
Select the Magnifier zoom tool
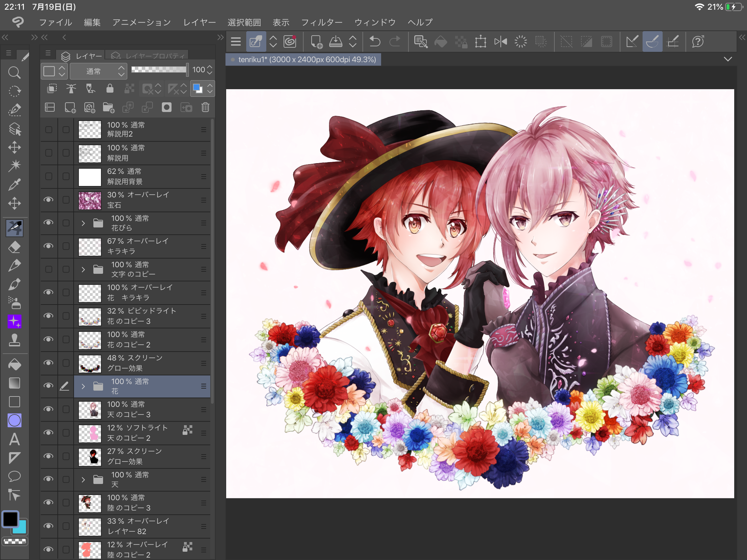pyautogui.click(x=15, y=72)
